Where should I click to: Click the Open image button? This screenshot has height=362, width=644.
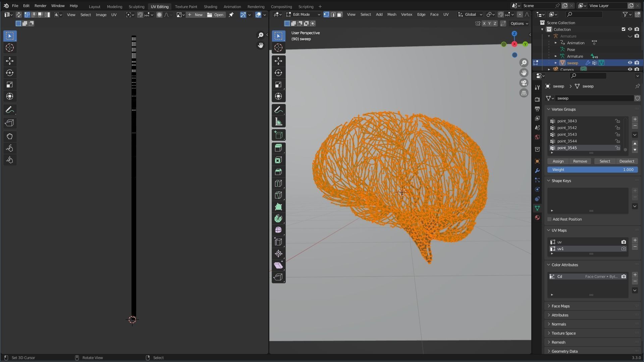pos(215,14)
